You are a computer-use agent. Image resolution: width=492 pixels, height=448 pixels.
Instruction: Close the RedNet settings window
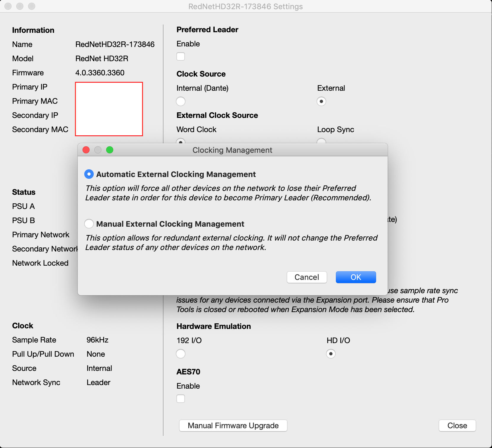pos(457,426)
